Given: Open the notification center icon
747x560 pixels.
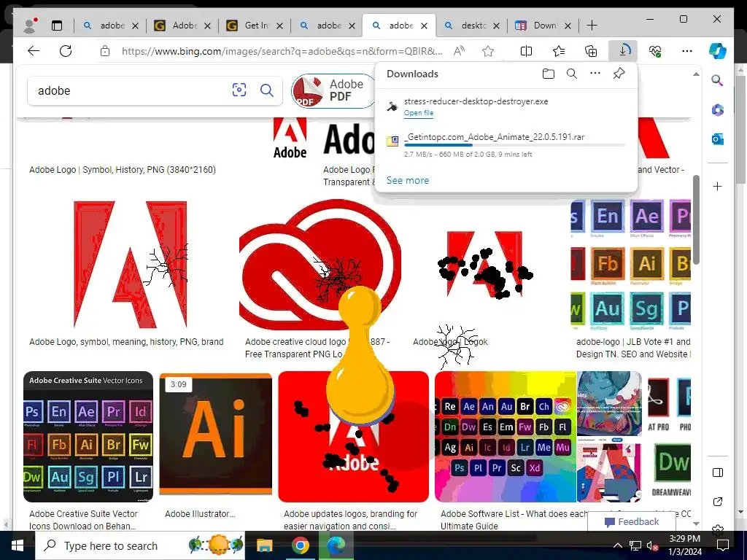Looking at the screenshot, I should [723, 545].
